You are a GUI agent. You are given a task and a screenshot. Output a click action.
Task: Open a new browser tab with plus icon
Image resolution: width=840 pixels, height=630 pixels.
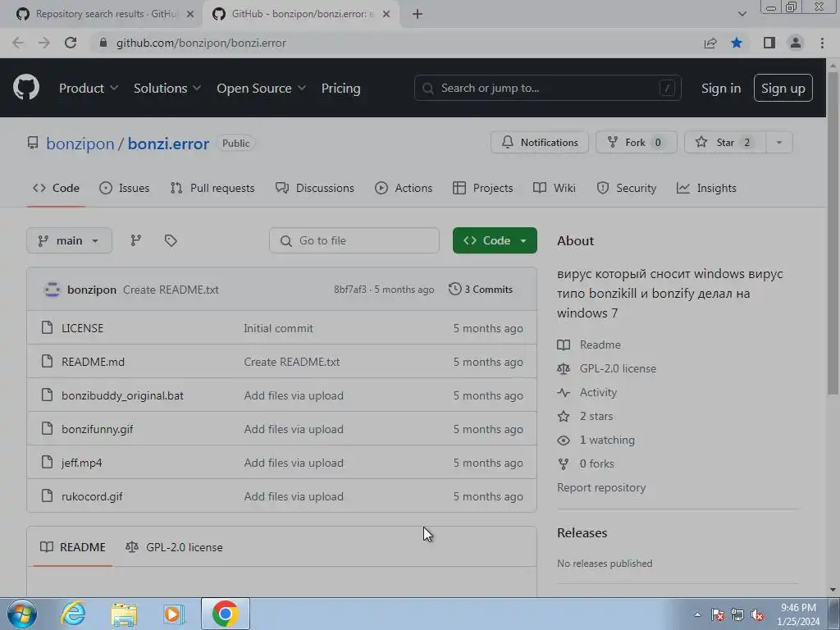click(418, 14)
